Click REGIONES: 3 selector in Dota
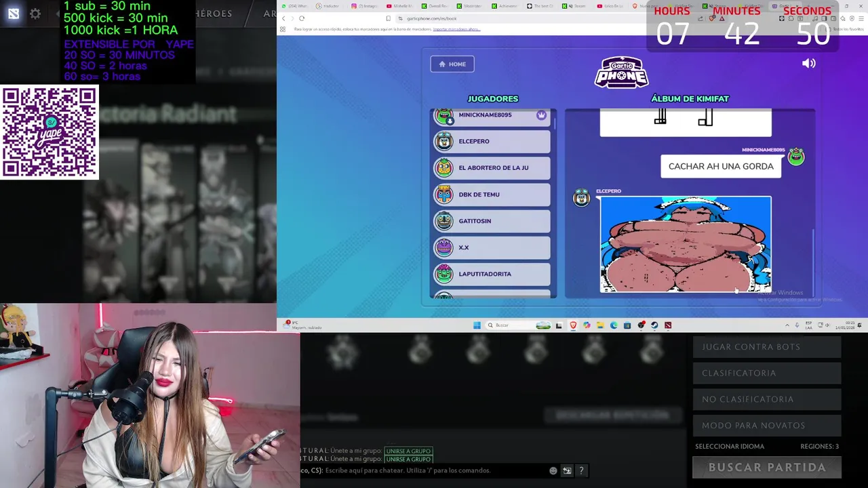The image size is (868, 488). pos(819,447)
